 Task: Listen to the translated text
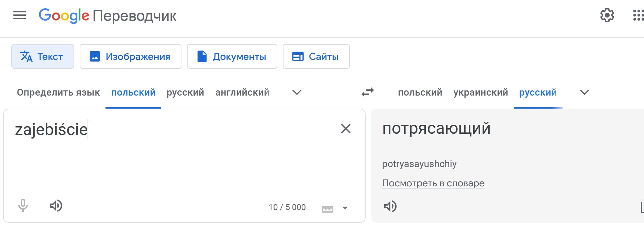[x=390, y=206]
